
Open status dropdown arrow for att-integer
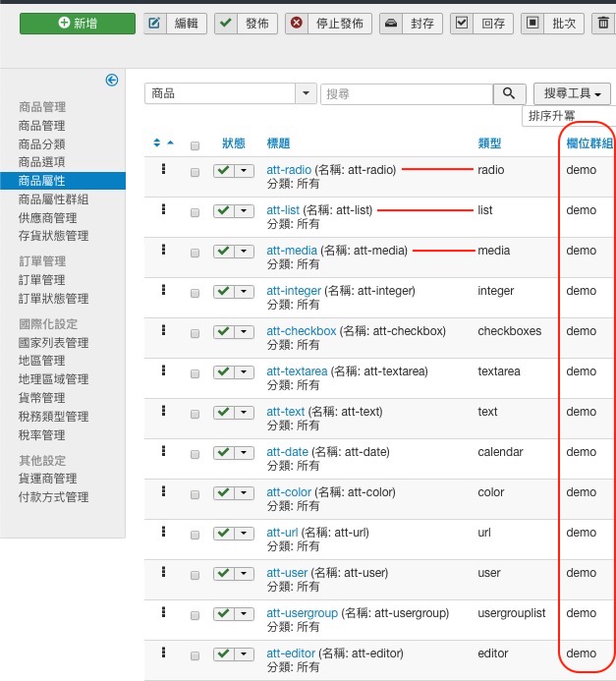click(x=246, y=292)
